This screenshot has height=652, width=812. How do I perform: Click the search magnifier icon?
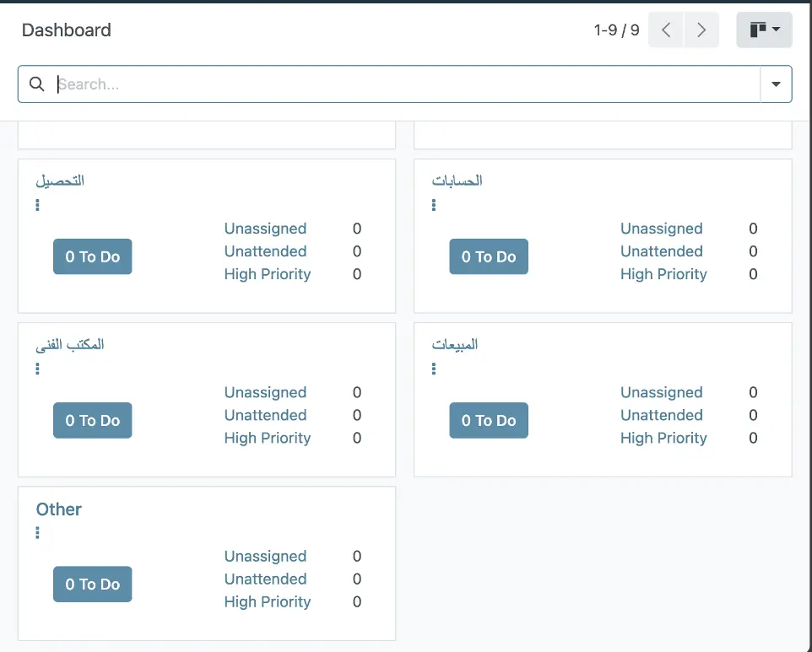pos(36,84)
